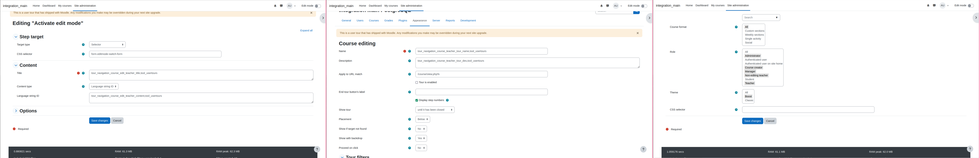The width and height of the screenshot is (980, 158).
Task: Switch to the Server admin tab
Action: pos(436,21)
